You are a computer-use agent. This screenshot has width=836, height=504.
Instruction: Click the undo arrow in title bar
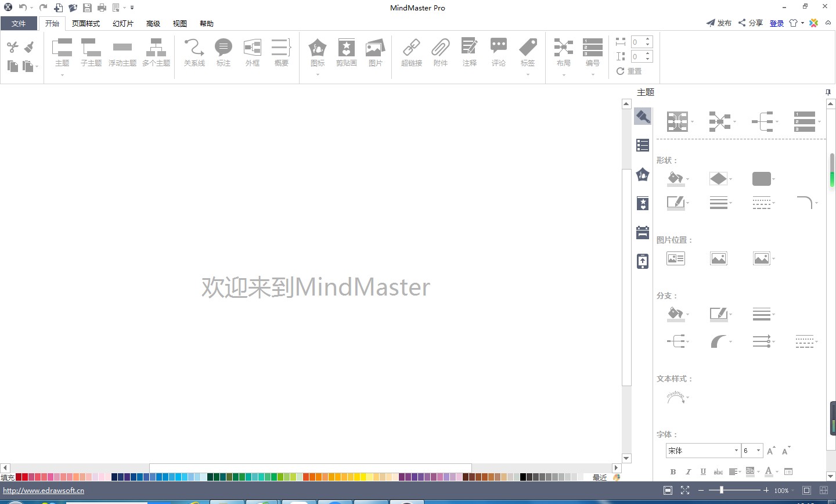(x=22, y=8)
